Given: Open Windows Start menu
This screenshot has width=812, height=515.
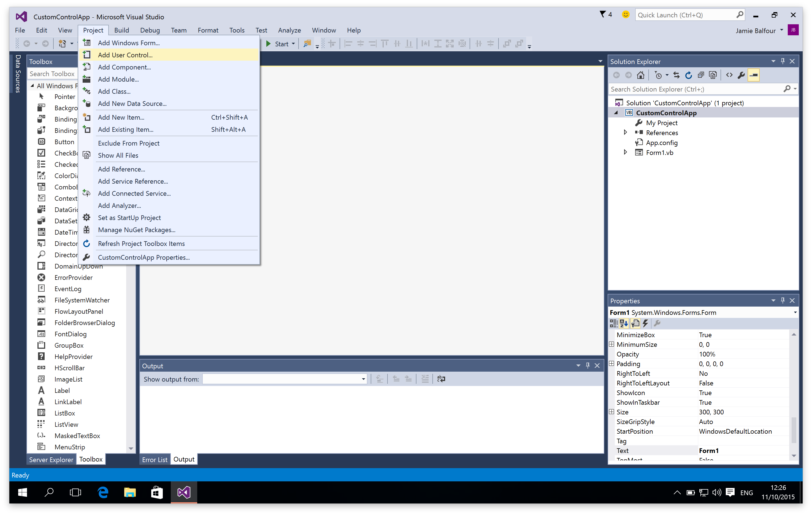Looking at the screenshot, I should coord(22,492).
